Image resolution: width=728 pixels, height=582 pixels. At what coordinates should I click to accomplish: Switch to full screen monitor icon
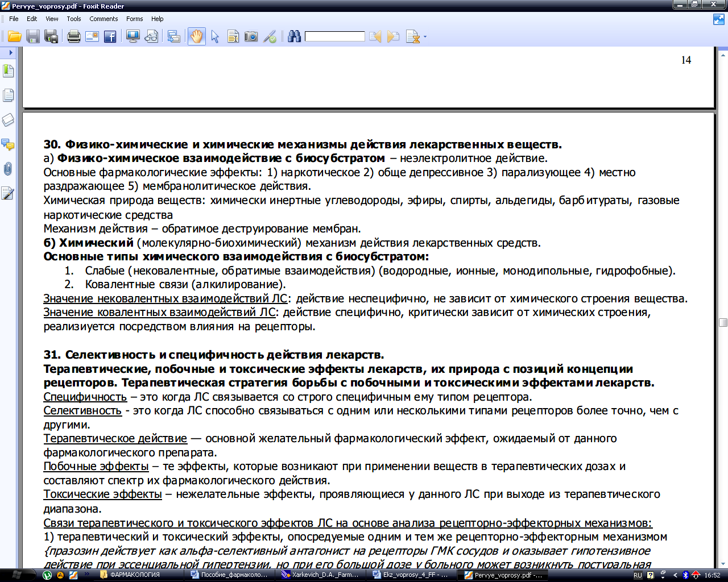(133, 37)
